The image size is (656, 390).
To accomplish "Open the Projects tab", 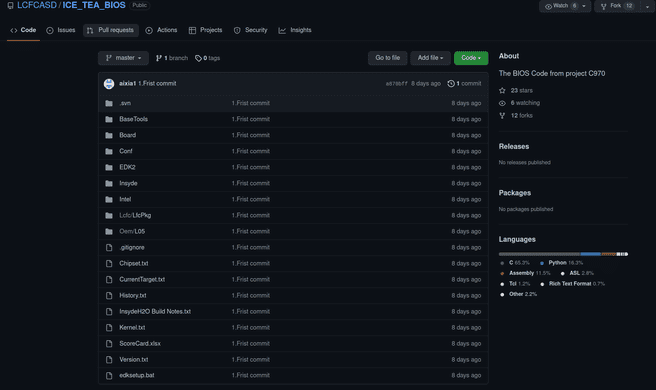I will tap(205, 30).
